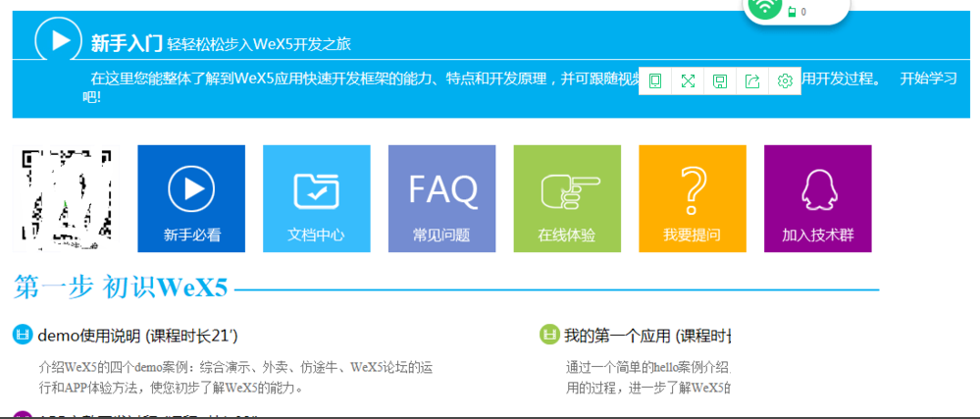Open the 加入技术群 purple tile
Screen dimensions: 980x419
(x=817, y=199)
